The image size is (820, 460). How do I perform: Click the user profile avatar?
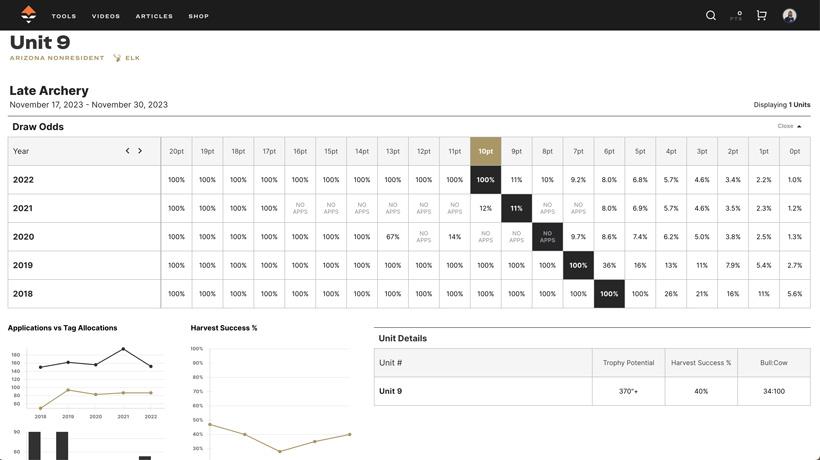(x=789, y=15)
